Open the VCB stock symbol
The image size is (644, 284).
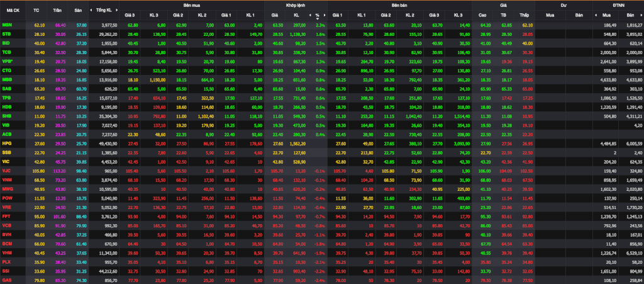coord(6,225)
